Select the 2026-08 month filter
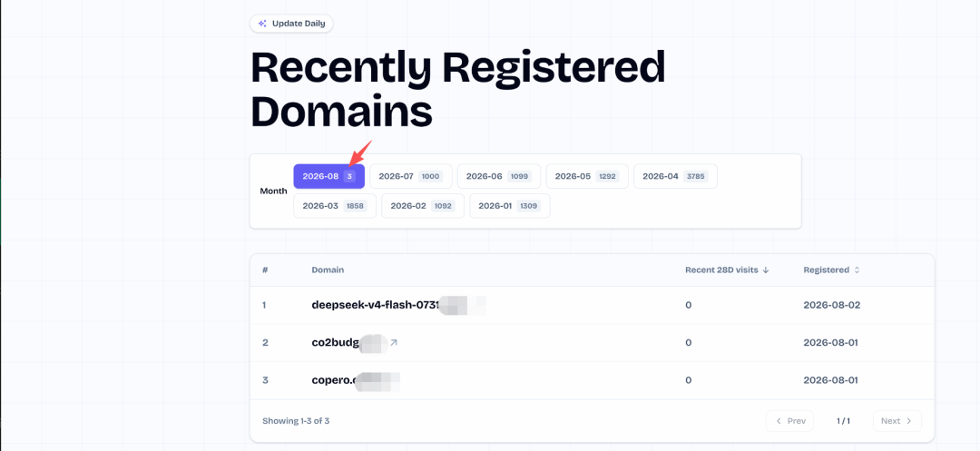 click(x=328, y=176)
